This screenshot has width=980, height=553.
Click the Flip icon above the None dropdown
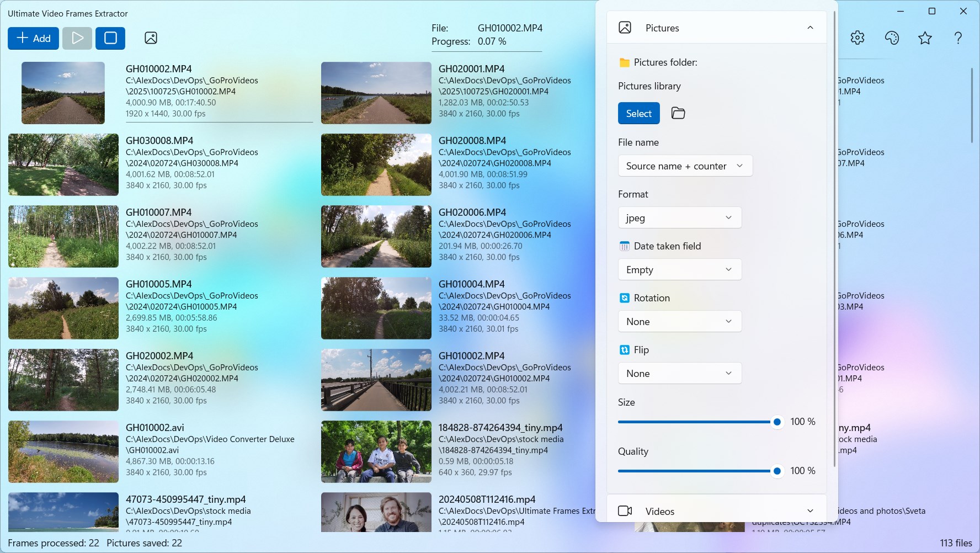point(624,349)
